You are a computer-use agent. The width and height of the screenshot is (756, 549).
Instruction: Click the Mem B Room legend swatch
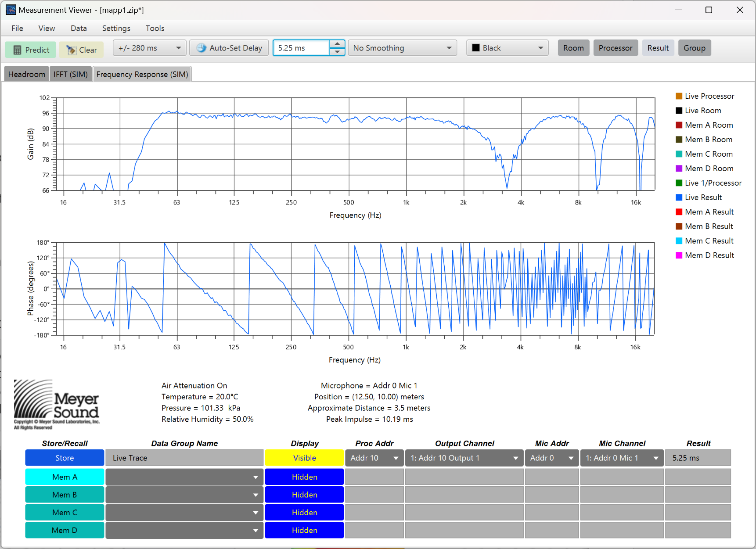coord(679,140)
